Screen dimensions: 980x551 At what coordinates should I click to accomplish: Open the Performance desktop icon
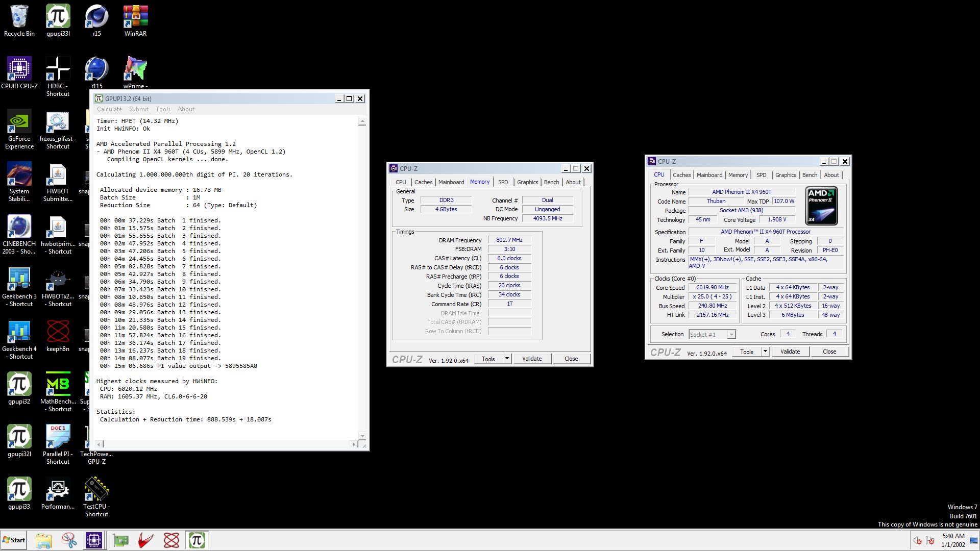58,494
